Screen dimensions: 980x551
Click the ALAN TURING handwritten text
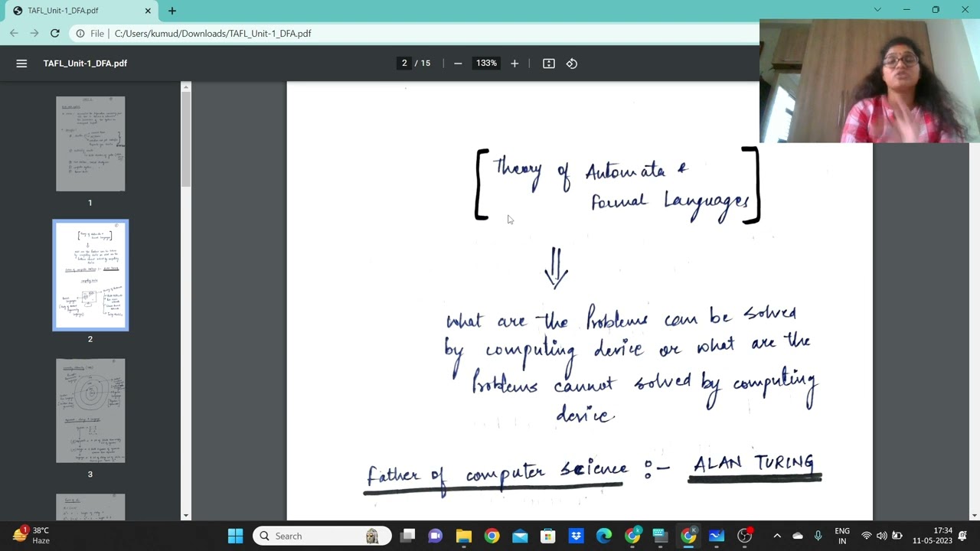pos(754,463)
